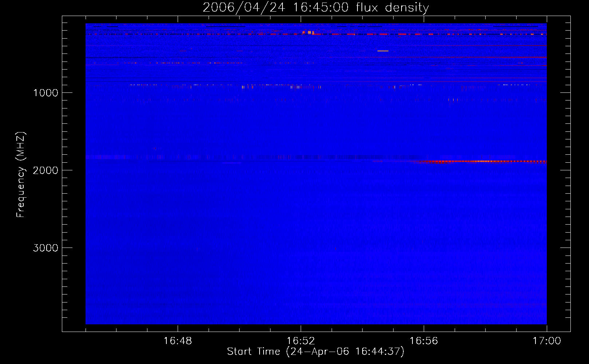Screen dimensions: 589x364
Task: Click the bright orange burst at top near 16:52
Action: (309, 32)
